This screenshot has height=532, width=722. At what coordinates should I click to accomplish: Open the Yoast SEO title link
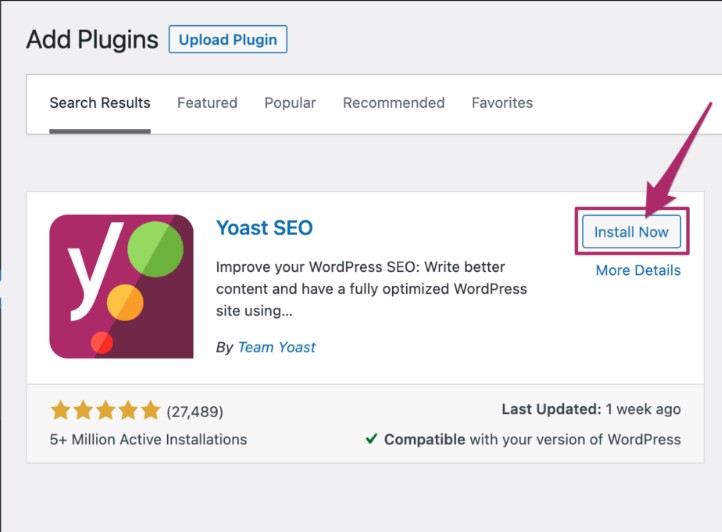(264, 228)
